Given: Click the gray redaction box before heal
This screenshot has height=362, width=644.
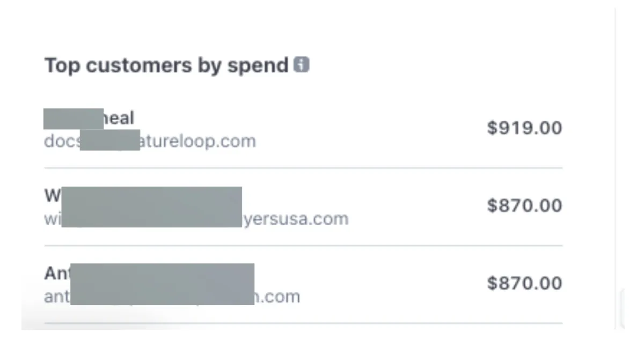Looking at the screenshot, I should [73, 118].
